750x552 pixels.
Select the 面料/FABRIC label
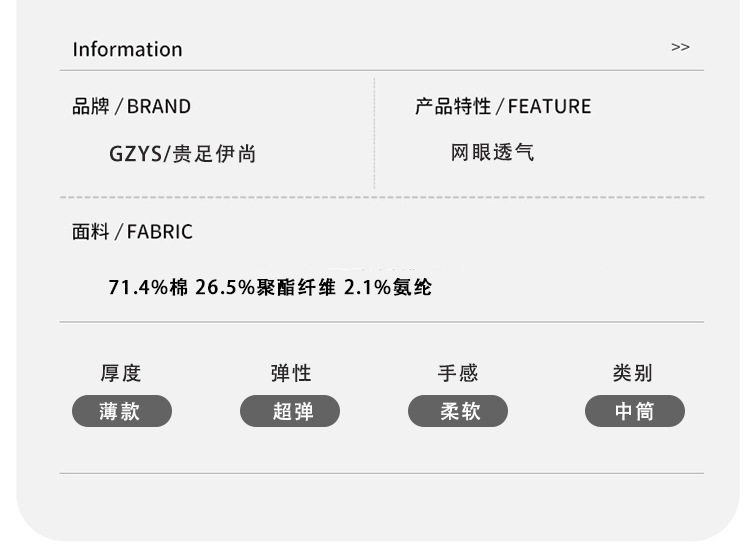pos(132,232)
